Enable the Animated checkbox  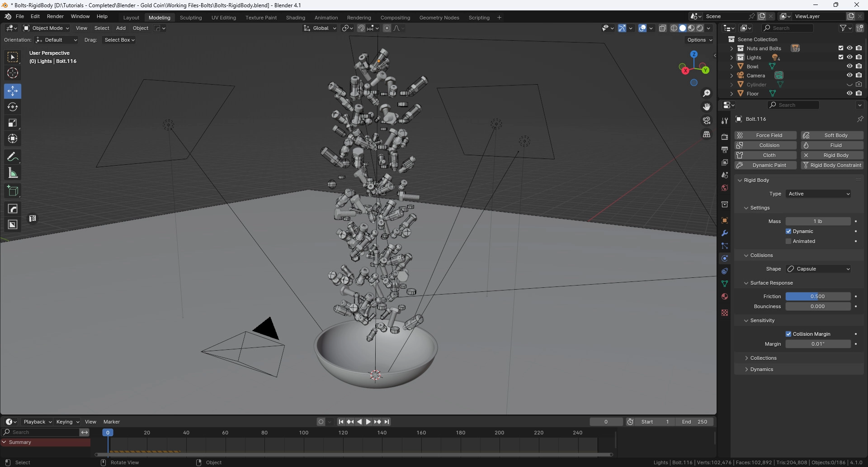(788, 241)
